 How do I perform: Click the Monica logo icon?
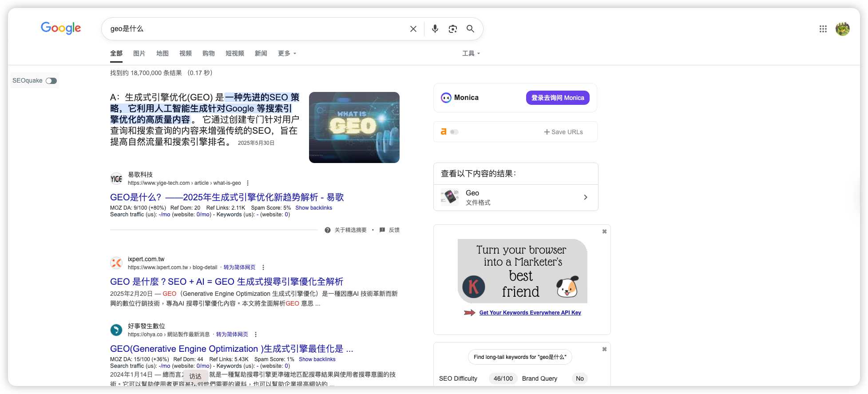point(446,98)
